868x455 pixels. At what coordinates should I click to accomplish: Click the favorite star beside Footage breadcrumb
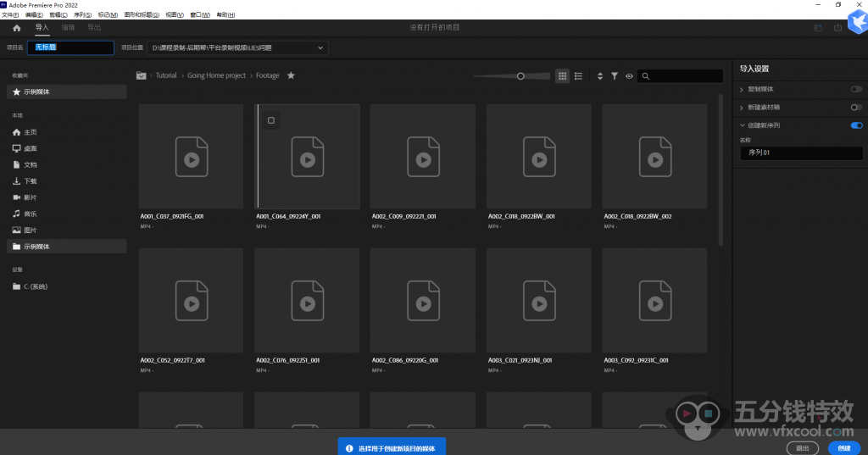point(291,75)
